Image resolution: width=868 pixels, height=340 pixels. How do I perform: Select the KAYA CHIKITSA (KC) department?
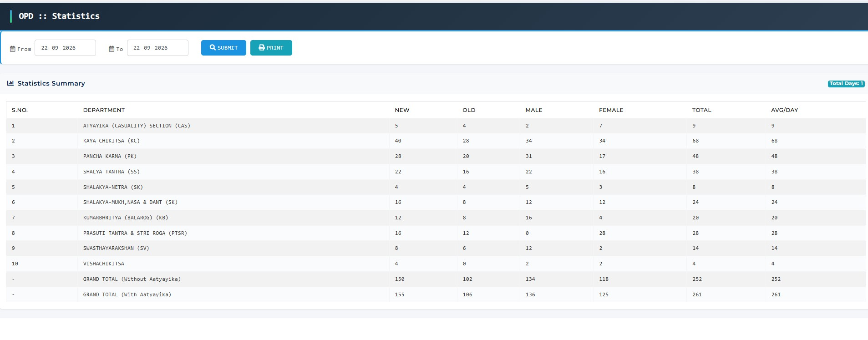click(x=112, y=141)
